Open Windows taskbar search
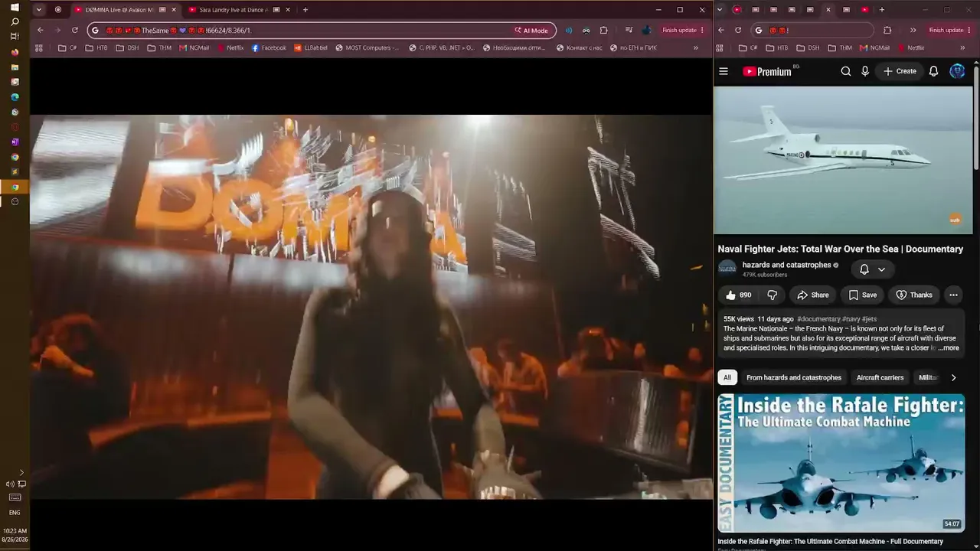Viewport: 980px width, 551px height. point(15,21)
